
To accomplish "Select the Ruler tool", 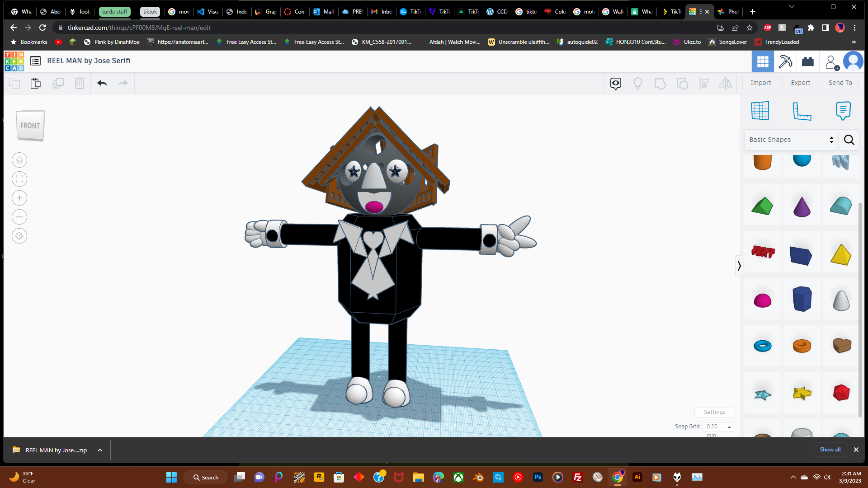I will coord(802,111).
